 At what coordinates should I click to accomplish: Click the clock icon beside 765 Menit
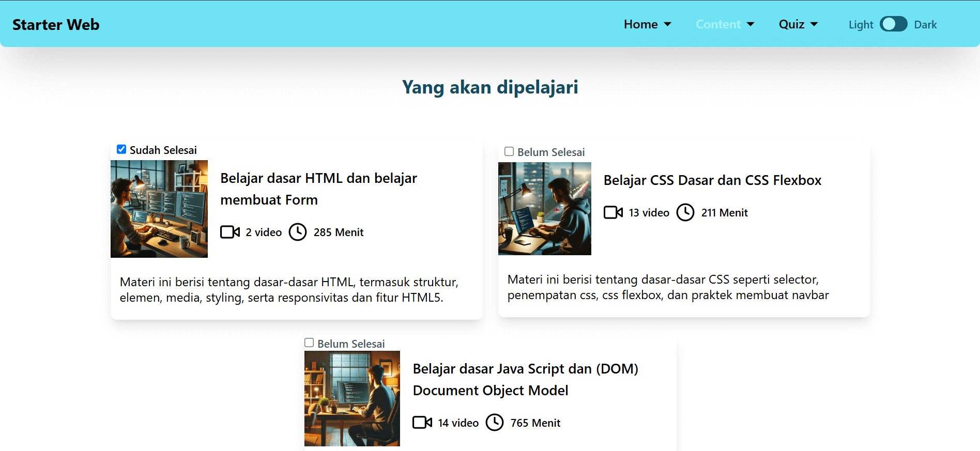tap(495, 423)
